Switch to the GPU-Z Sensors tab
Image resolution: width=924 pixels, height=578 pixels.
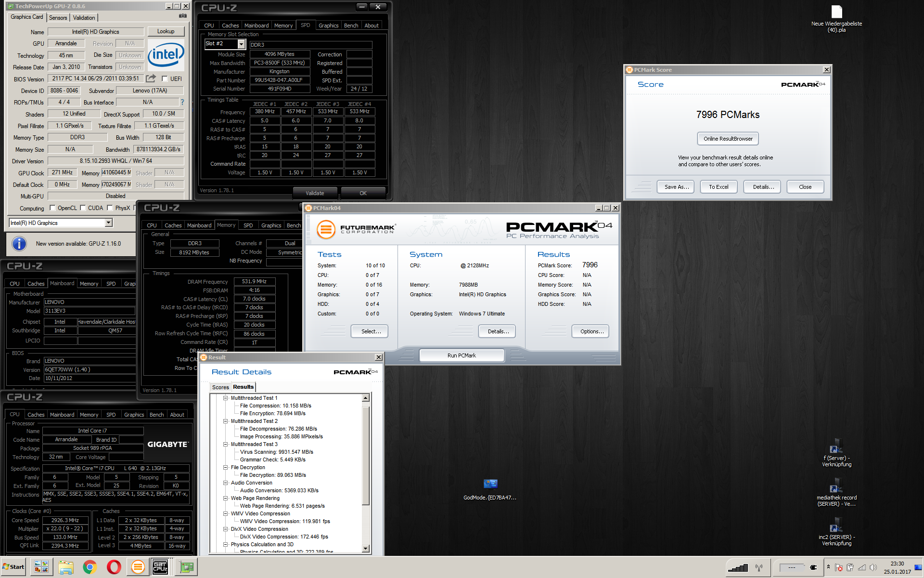58,18
